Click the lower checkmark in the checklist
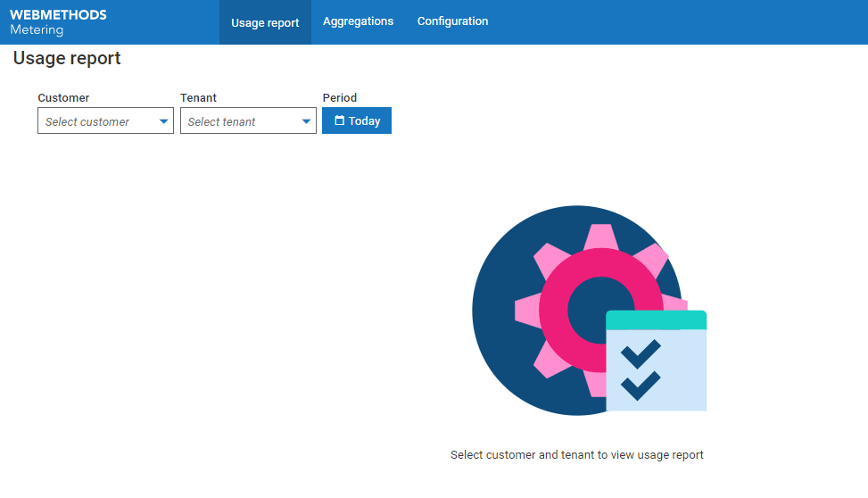This screenshot has width=868, height=498. point(641,386)
